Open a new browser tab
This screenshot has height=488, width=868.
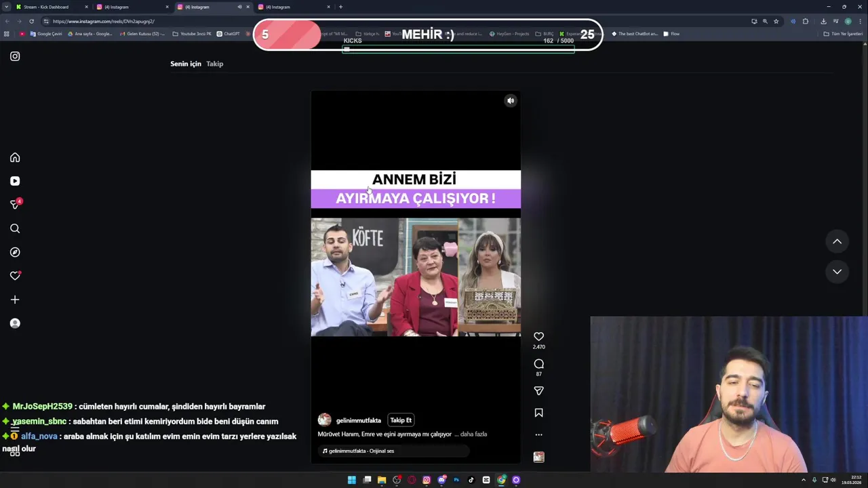tap(340, 7)
